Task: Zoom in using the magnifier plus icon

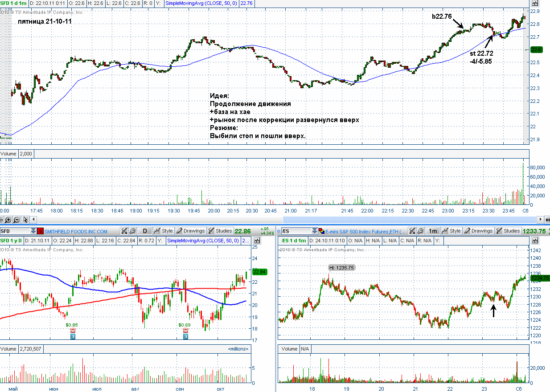Action: (8, 220)
